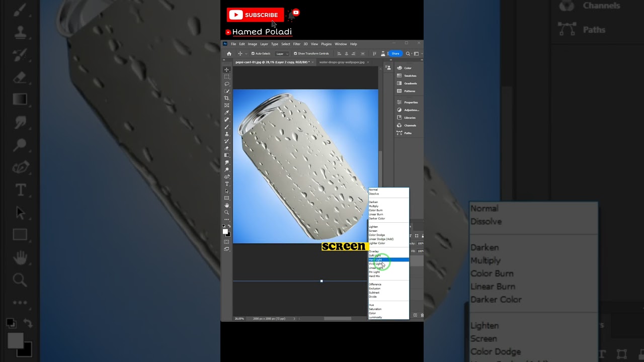Toggle the Auto-Select checkbox
The image size is (644, 362).
click(x=253, y=53)
